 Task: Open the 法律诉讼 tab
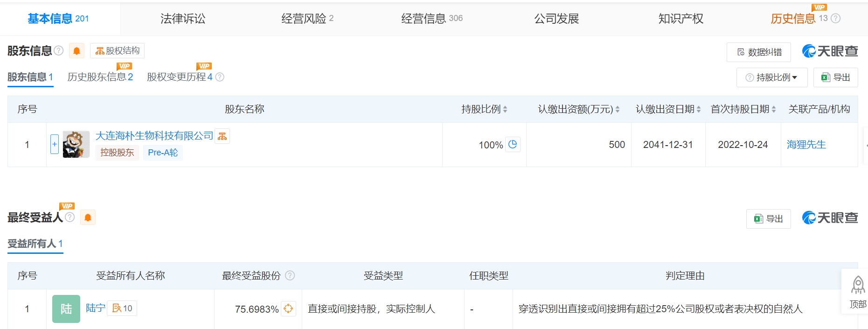pyautogui.click(x=183, y=19)
